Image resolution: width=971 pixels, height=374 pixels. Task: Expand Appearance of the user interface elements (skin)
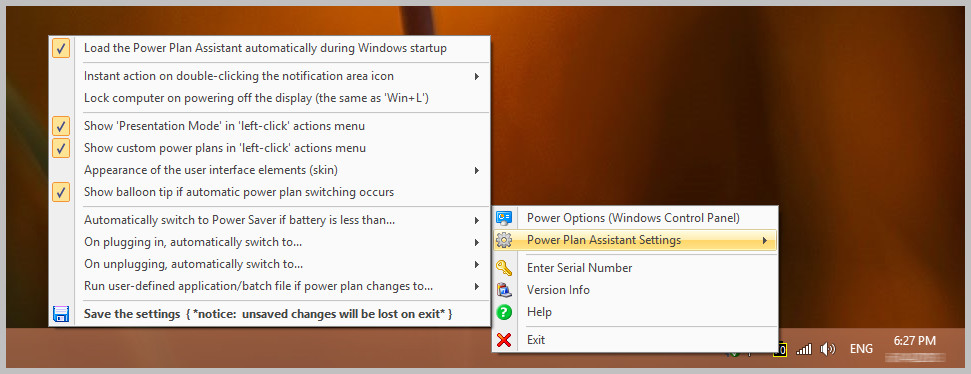(269, 170)
